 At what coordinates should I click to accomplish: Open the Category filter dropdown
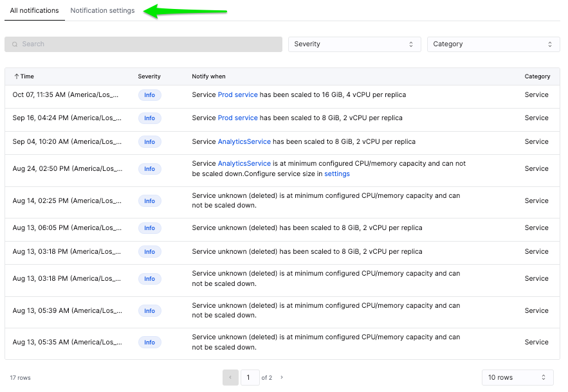493,44
